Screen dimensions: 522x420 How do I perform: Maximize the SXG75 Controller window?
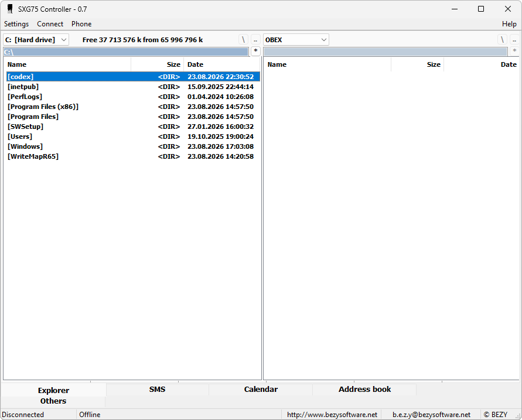481,9
